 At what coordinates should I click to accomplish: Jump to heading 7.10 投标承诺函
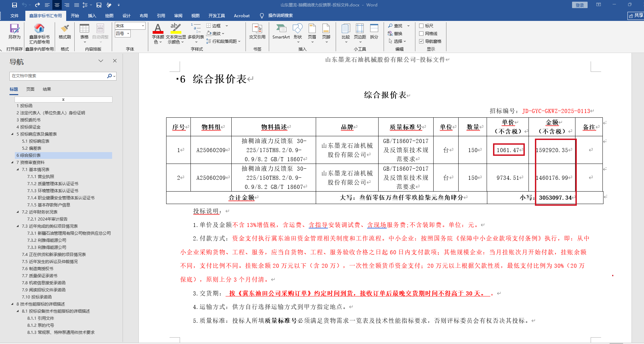click(37, 297)
